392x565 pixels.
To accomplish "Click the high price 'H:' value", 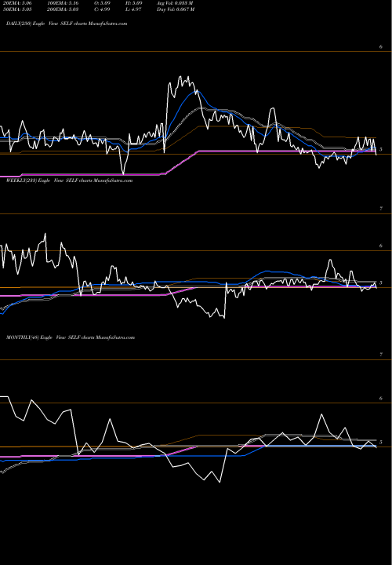I will (x=133, y=3).
